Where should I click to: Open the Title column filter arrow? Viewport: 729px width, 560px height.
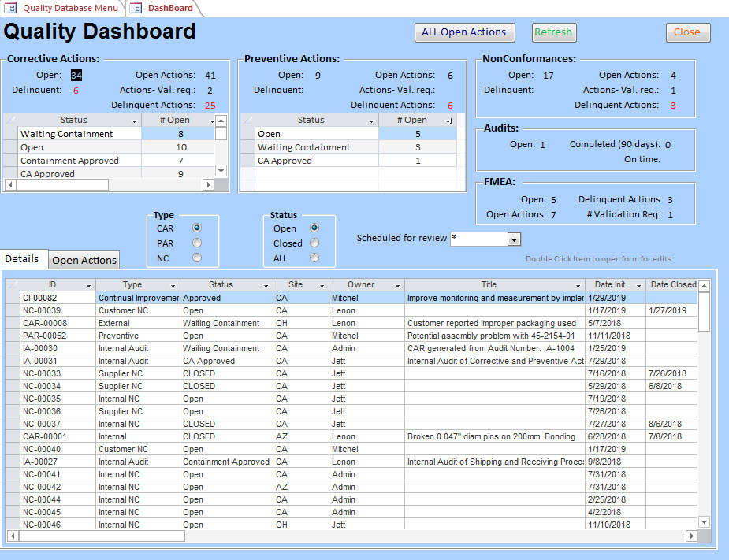pyautogui.click(x=578, y=285)
